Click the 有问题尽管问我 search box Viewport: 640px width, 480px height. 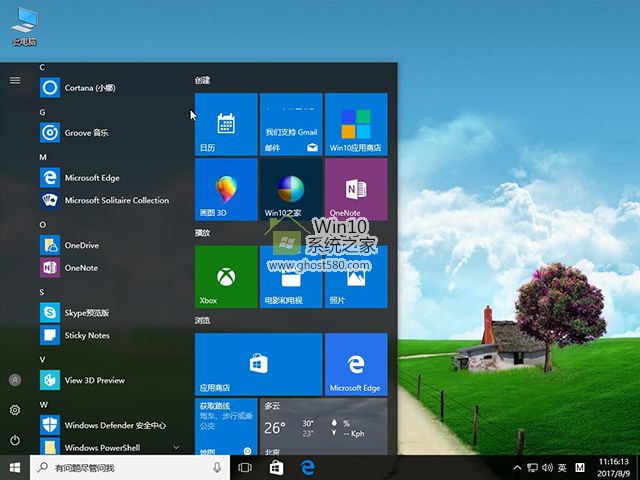click(x=130, y=467)
